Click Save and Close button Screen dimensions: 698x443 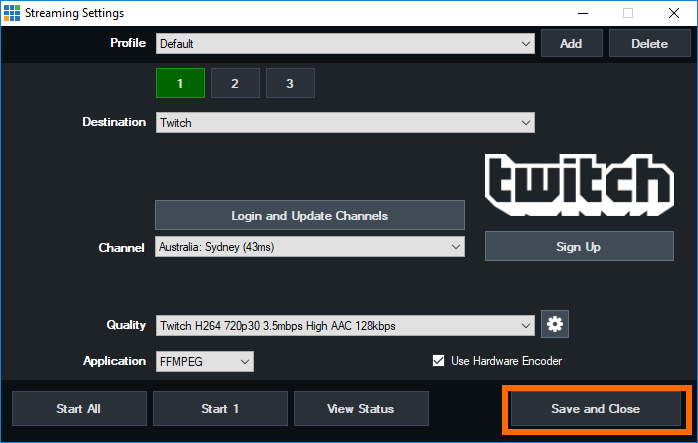[595, 409]
